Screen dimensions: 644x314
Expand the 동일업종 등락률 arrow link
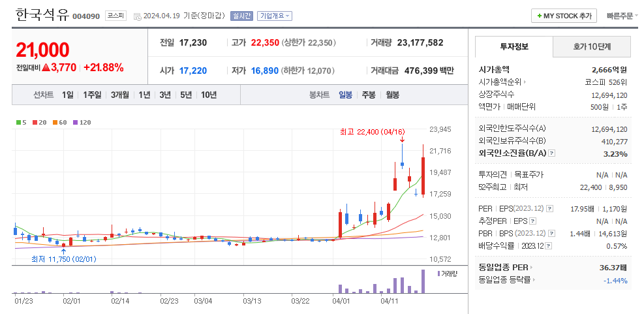click(x=507, y=280)
